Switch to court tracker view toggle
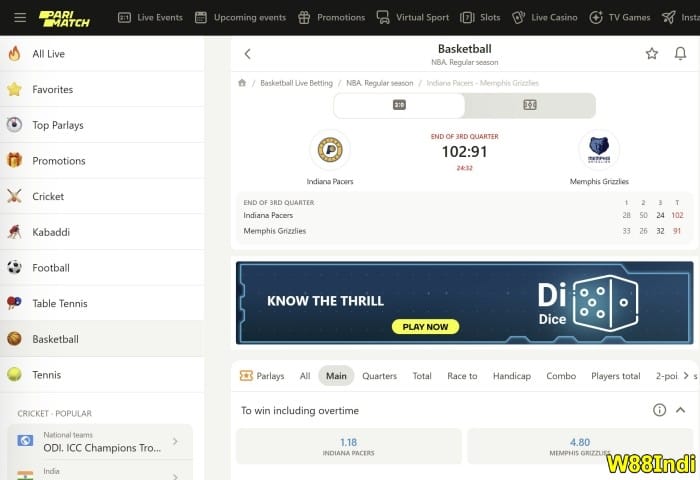 [x=530, y=105]
